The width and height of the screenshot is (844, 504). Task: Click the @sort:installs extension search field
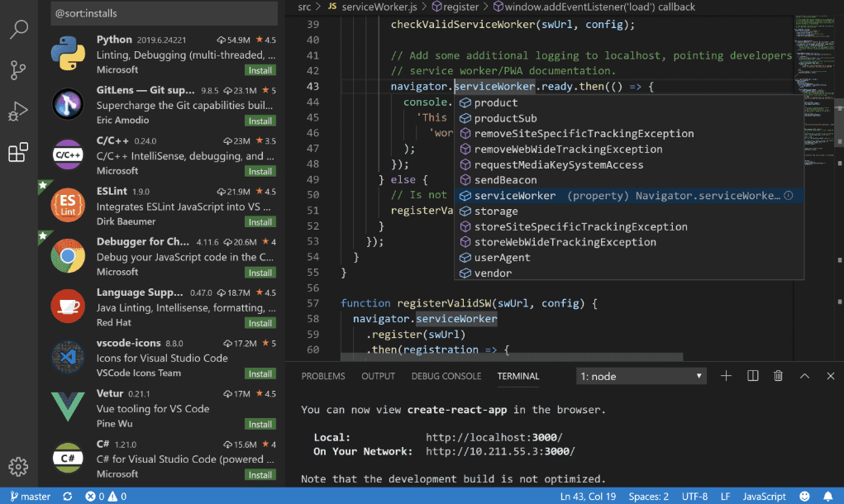click(165, 13)
